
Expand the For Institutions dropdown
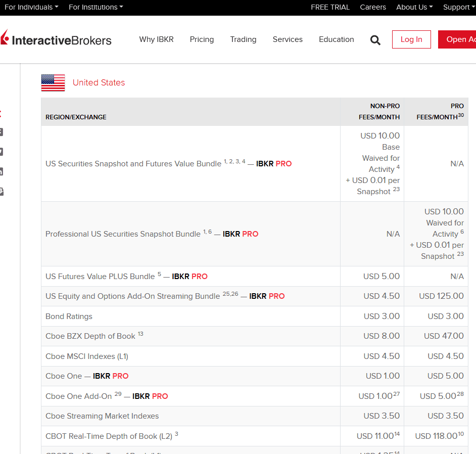point(96,7)
